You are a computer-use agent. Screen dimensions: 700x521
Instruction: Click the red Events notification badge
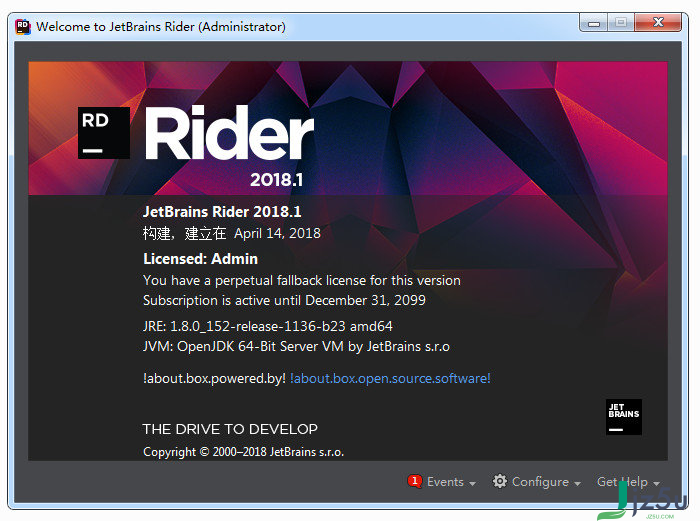[x=415, y=481]
